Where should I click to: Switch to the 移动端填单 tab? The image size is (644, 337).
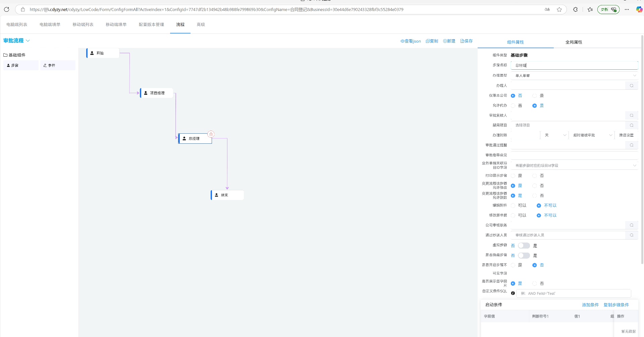point(116,24)
